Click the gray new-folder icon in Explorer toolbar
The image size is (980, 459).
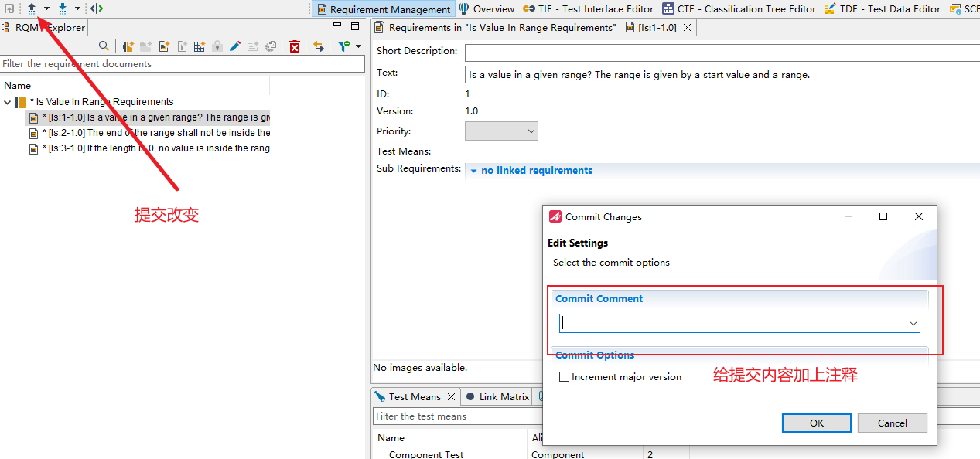(146, 46)
